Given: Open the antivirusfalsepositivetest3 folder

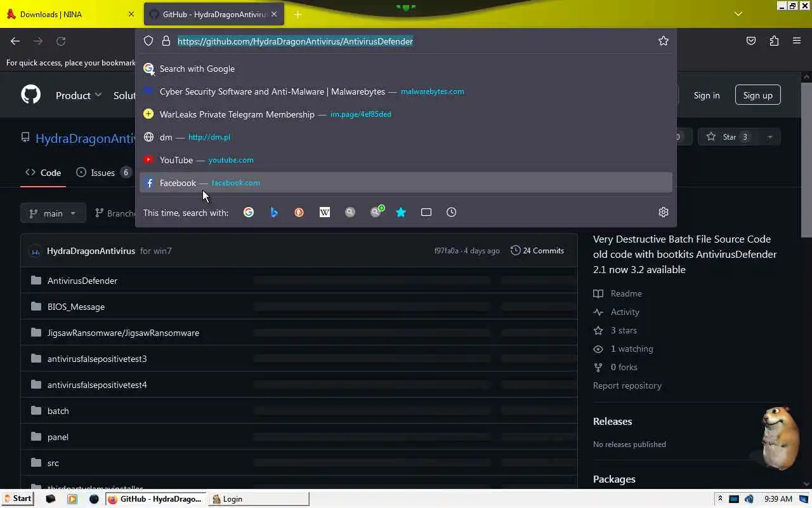Looking at the screenshot, I should tap(97, 359).
